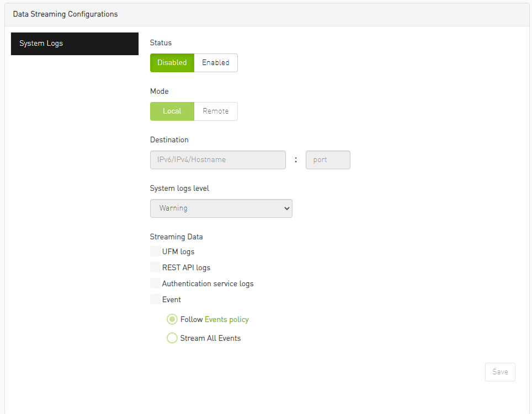Choose the Stream All Events radio option
This screenshot has height=414, width=532.
[x=172, y=338]
